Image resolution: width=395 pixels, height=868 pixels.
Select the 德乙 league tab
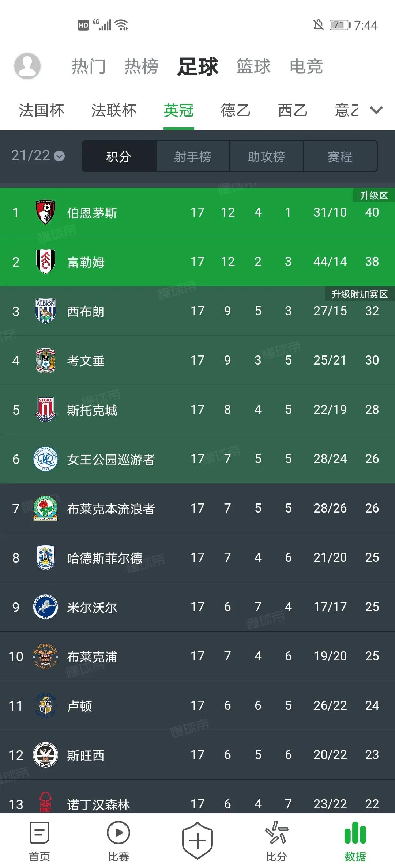(x=235, y=110)
